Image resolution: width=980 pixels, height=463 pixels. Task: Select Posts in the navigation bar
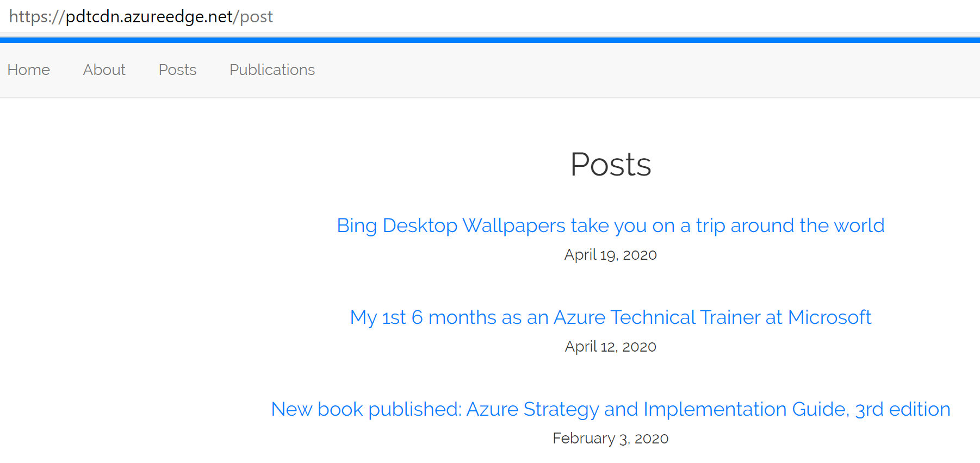tap(177, 70)
